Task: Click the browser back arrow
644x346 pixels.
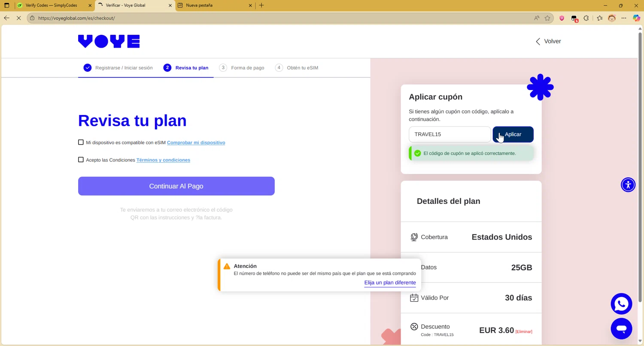Action: tap(6, 18)
